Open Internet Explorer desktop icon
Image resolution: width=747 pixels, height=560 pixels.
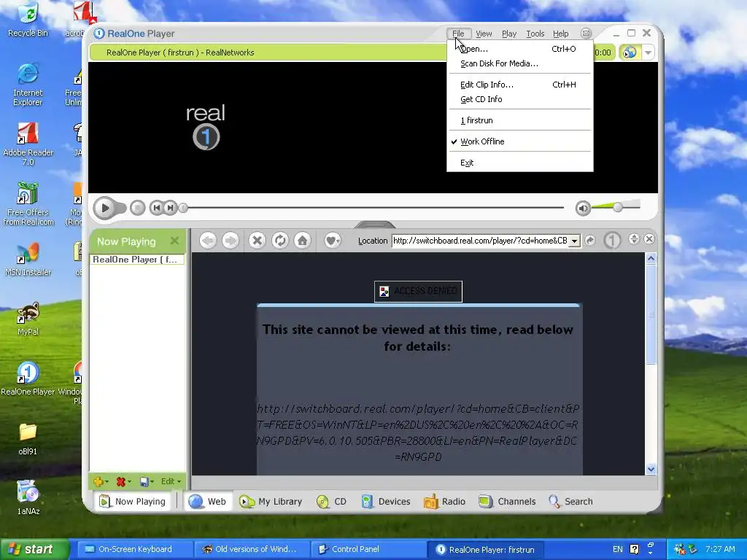(28, 85)
